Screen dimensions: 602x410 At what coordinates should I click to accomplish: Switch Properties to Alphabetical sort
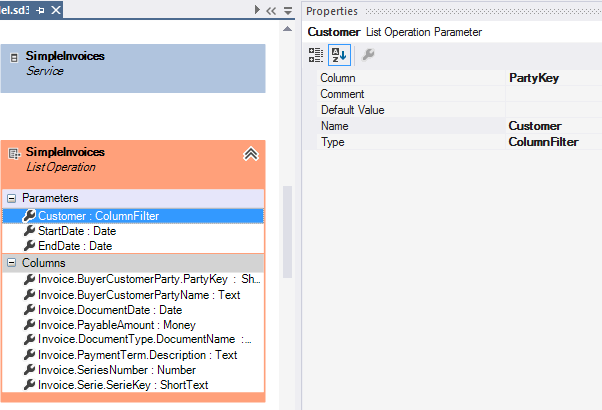[x=339, y=55]
